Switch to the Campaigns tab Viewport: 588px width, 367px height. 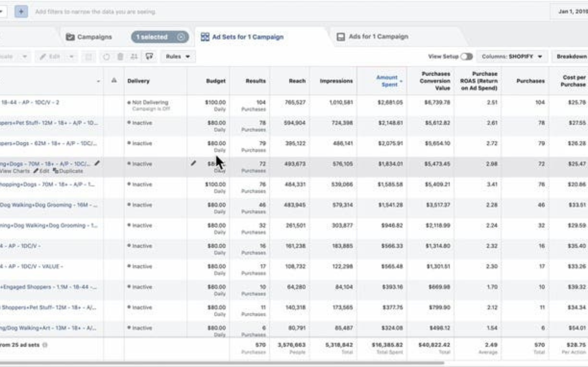point(89,37)
